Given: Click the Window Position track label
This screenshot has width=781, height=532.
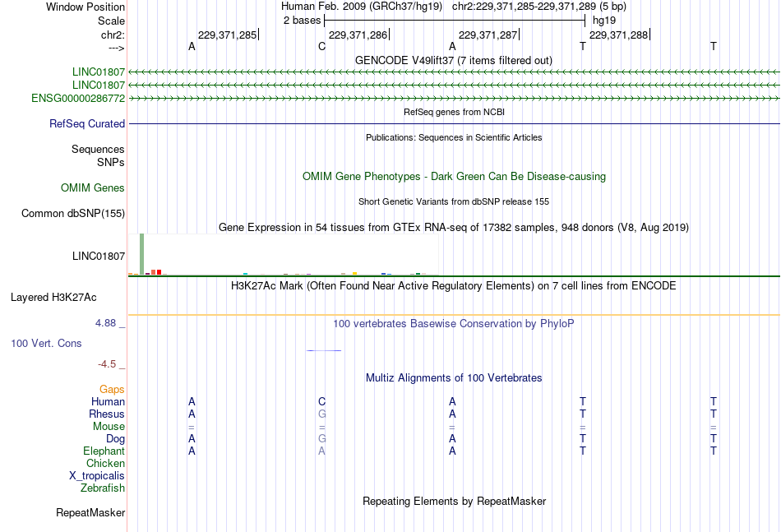Looking at the screenshot, I should (85, 7).
